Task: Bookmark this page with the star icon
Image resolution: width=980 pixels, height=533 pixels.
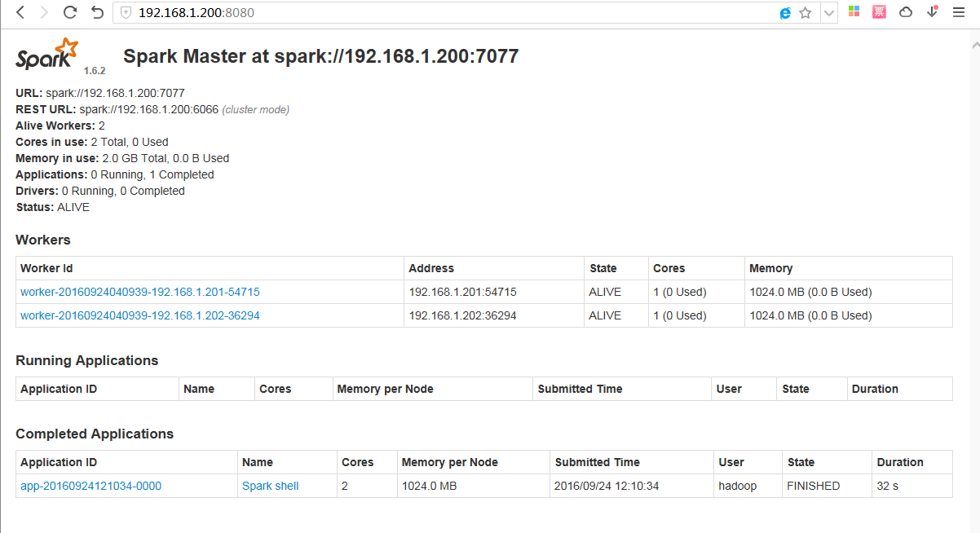Action: tap(806, 12)
